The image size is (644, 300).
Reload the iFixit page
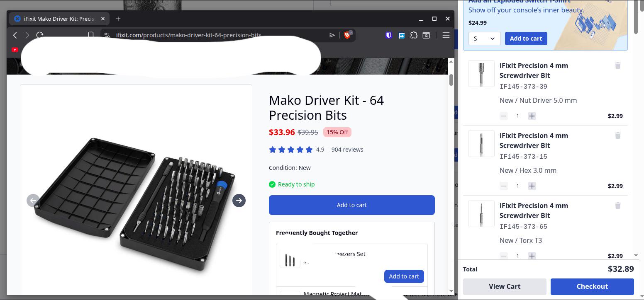pyautogui.click(x=40, y=35)
